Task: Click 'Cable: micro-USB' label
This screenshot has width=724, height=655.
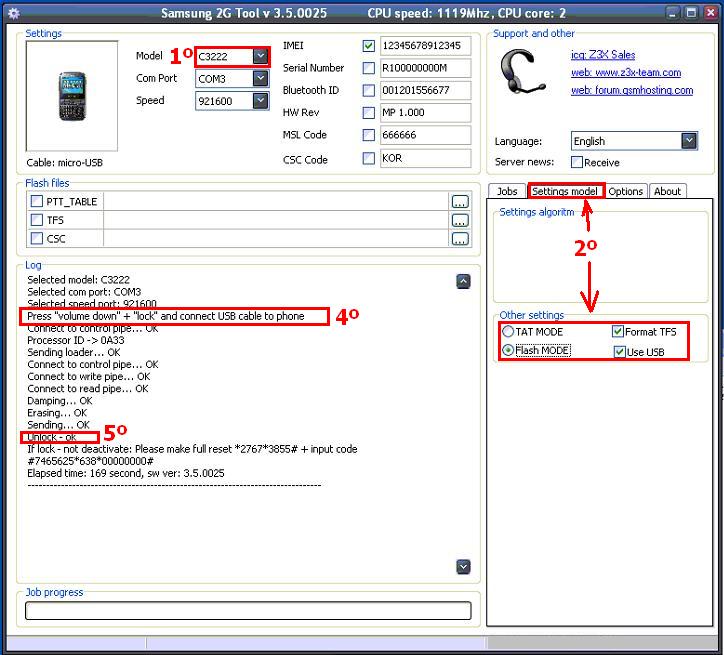Action: [x=65, y=162]
